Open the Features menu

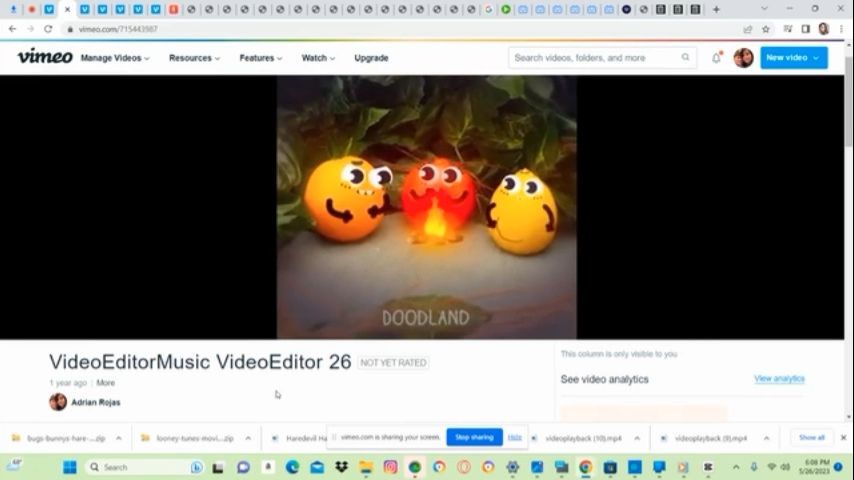pos(260,58)
